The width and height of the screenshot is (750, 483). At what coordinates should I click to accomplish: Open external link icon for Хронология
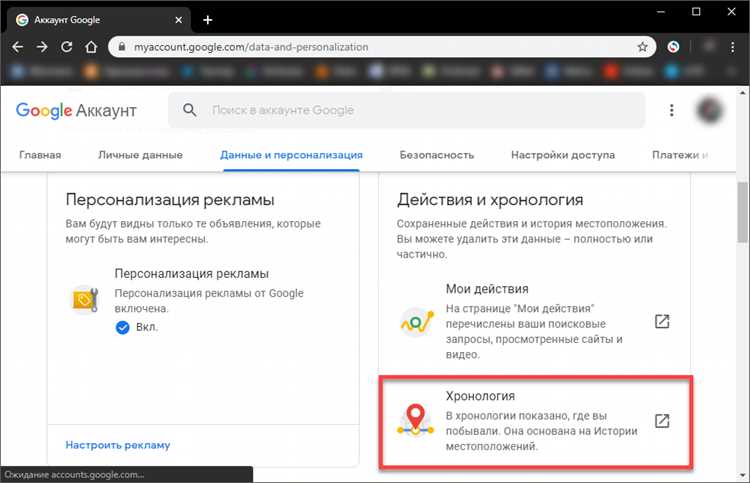pyautogui.click(x=662, y=421)
